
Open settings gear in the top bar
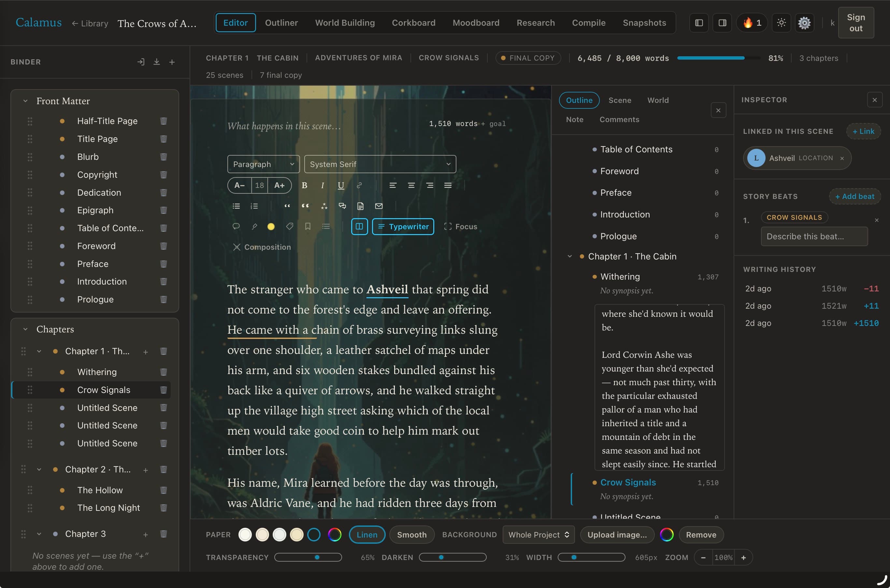coord(804,23)
